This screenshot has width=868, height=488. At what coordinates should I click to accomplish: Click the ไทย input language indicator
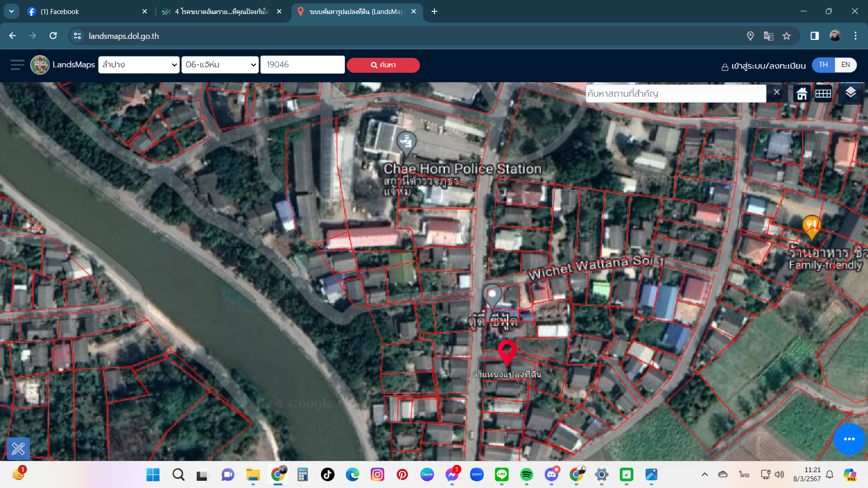coord(744,474)
